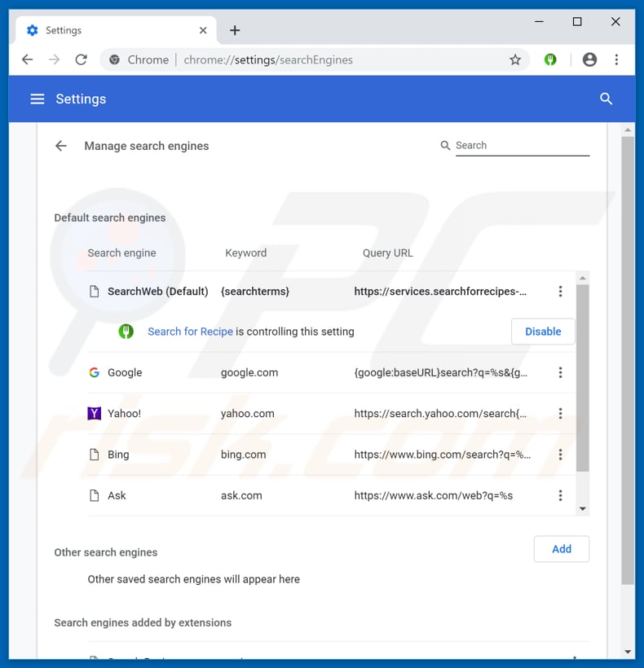Screen dimensions: 644x668
Task: Disable the Search for Recipe extension control
Action: (543, 332)
